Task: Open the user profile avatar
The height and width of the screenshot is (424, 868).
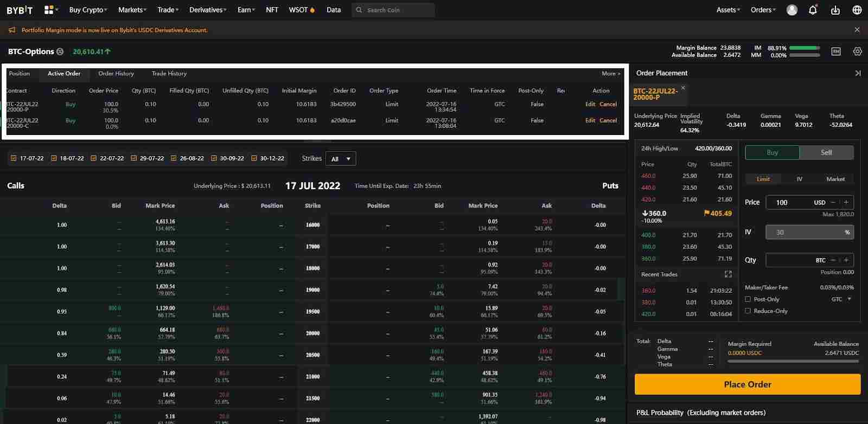Action: (792, 10)
